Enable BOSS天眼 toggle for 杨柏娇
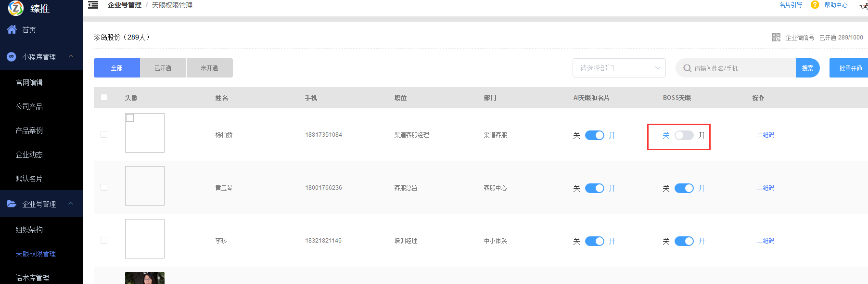This screenshot has height=284, width=868. (684, 135)
